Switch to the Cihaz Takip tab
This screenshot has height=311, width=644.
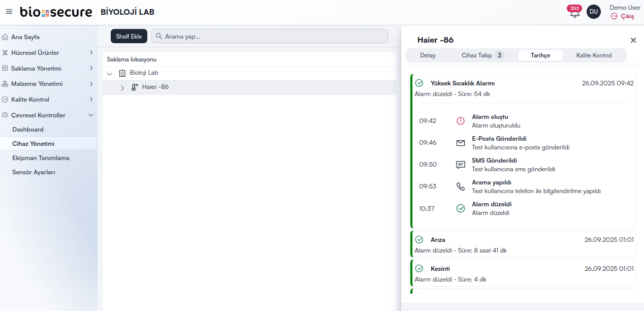click(x=483, y=55)
